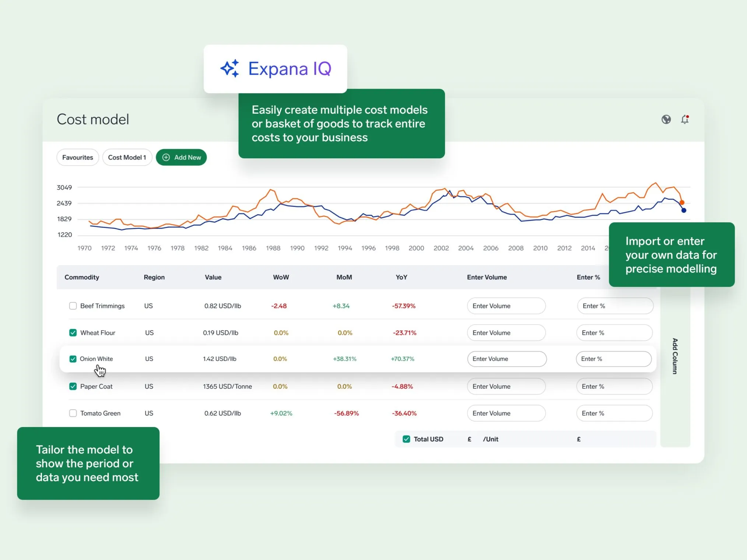Check the Tomato Green checkbox
The width and height of the screenshot is (747, 560).
[x=73, y=413]
